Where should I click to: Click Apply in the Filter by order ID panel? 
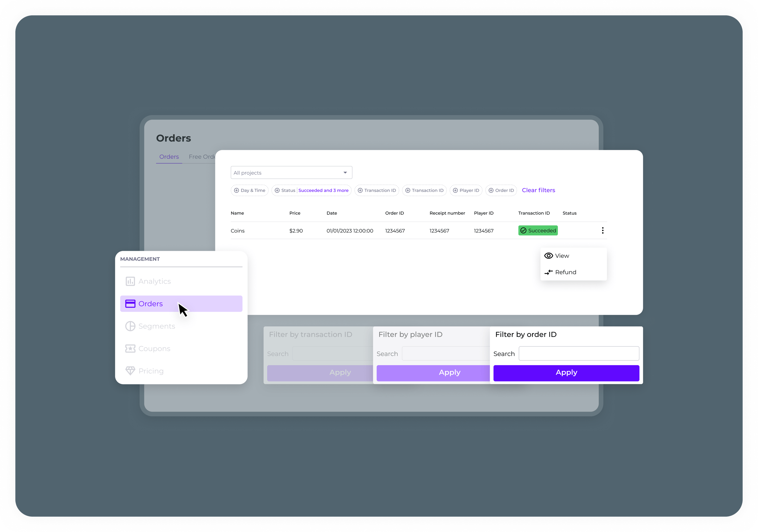coord(566,373)
